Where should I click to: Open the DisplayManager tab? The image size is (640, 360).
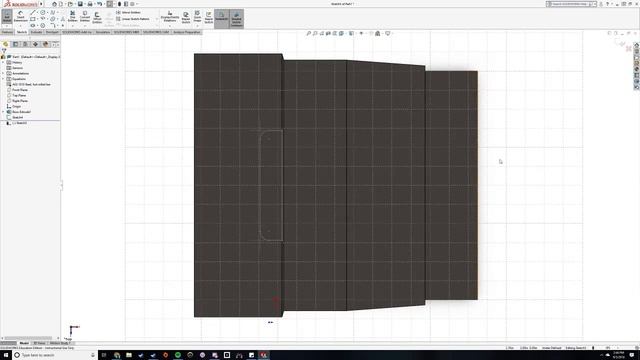coord(45,44)
